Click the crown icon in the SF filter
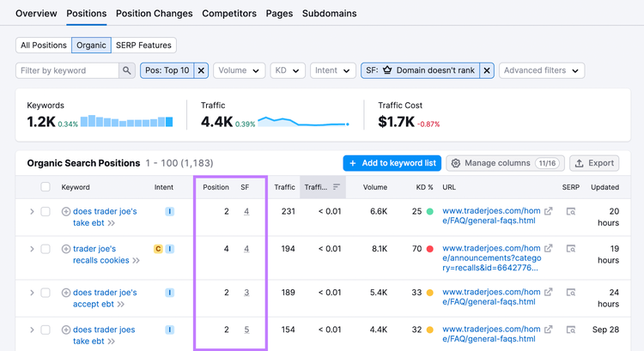644x351 pixels. pos(387,70)
